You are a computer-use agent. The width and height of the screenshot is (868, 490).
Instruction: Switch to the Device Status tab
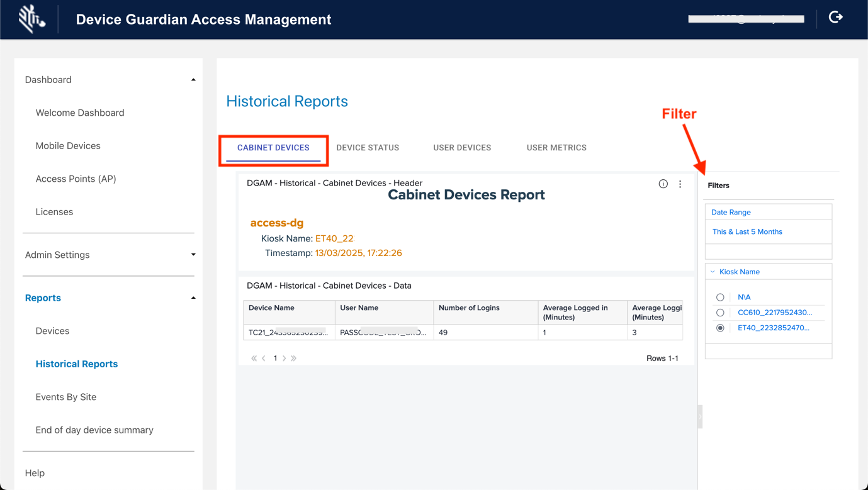pyautogui.click(x=368, y=148)
